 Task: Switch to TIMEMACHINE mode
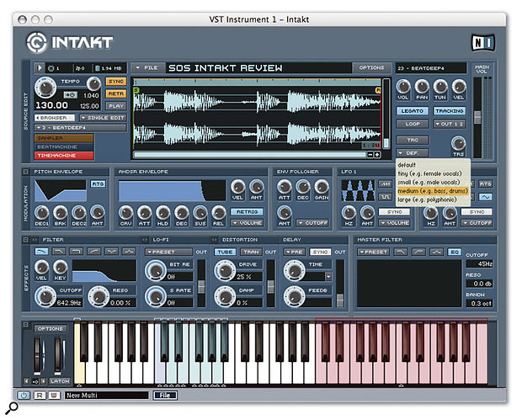pyautogui.click(x=64, y=156)
